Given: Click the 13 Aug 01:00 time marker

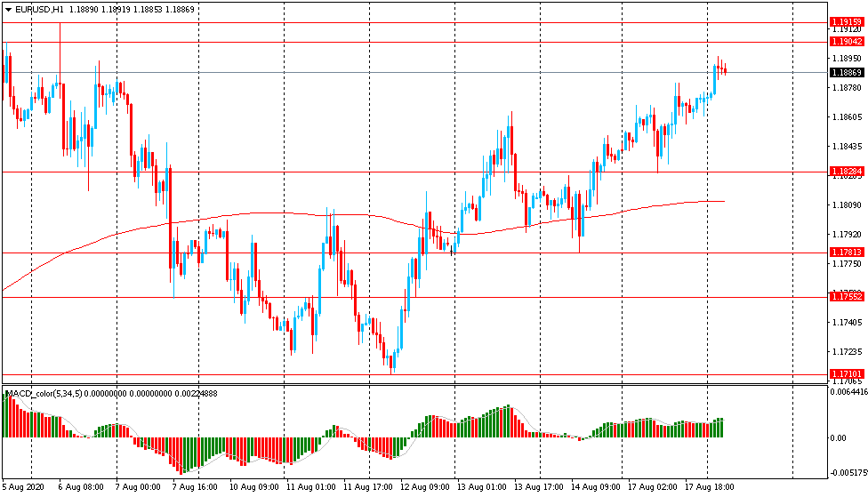Looking at the screenshot, I should tap(481, 487).
